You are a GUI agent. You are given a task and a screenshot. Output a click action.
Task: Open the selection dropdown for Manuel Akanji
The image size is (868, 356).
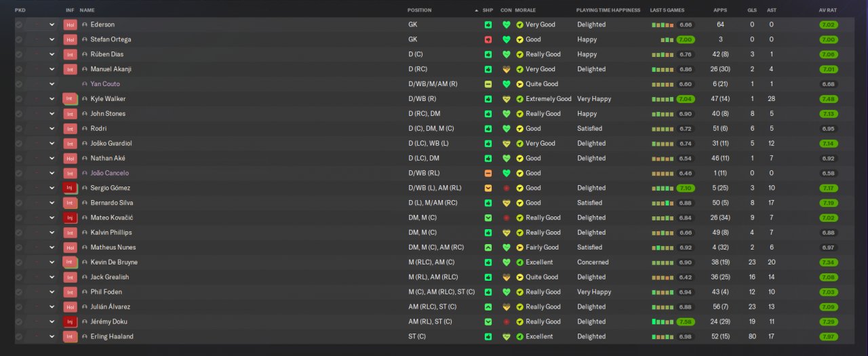(x=52, y=69)
